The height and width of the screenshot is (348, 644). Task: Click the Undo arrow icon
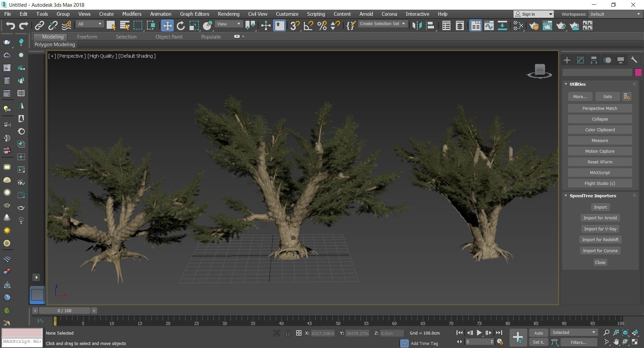pyautogui.click(x=10, y=26)
